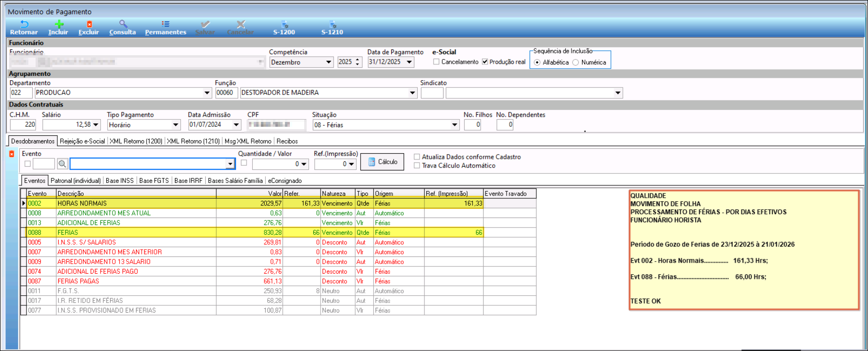Expand the Tipo Pagamento dropdown
Screen dimensions: 868x351
[x=175, y=125]
